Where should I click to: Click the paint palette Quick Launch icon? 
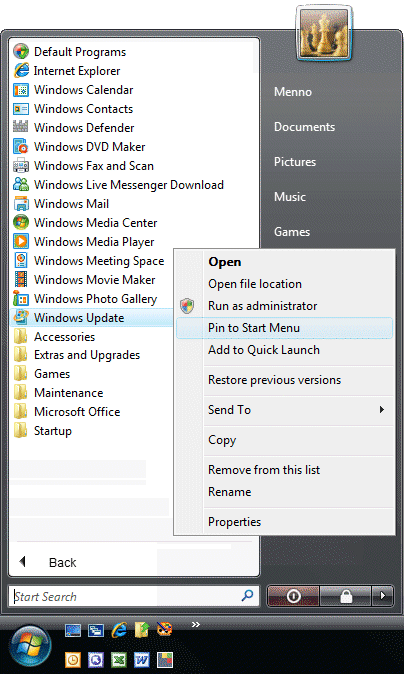[165, 630]
